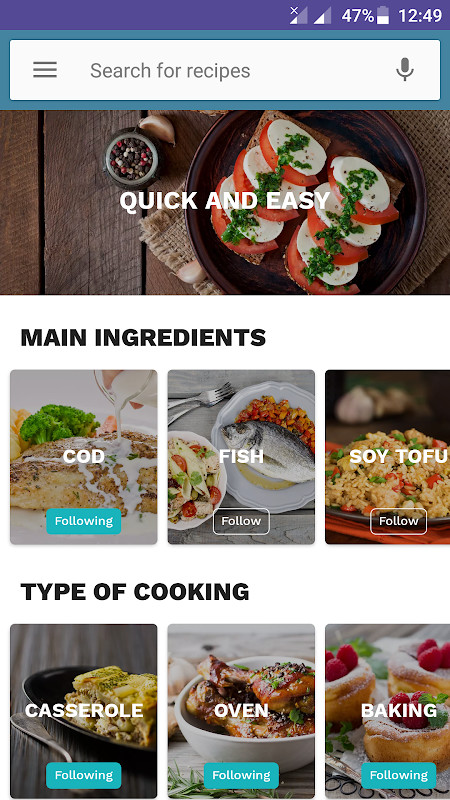Open the Cod recipes card

point(84,457)
